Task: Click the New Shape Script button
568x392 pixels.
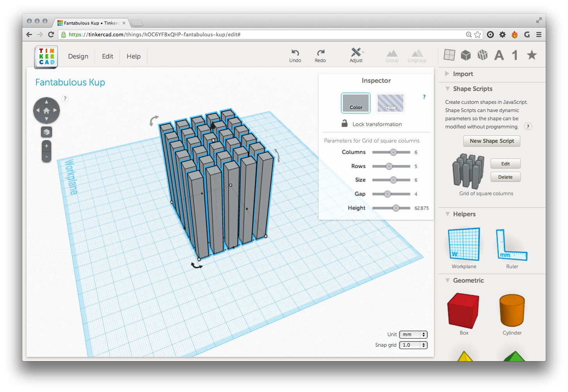Action: tap(492, 141)
